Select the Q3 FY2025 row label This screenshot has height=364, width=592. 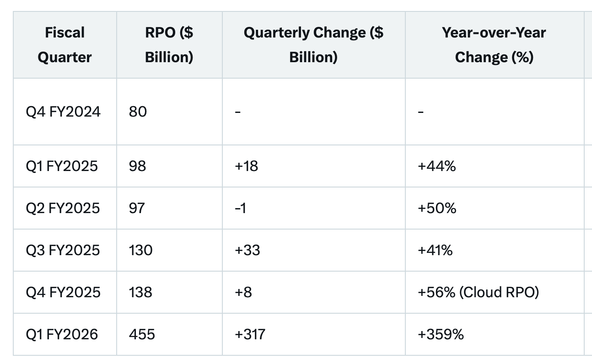click(x=63, y=250)
